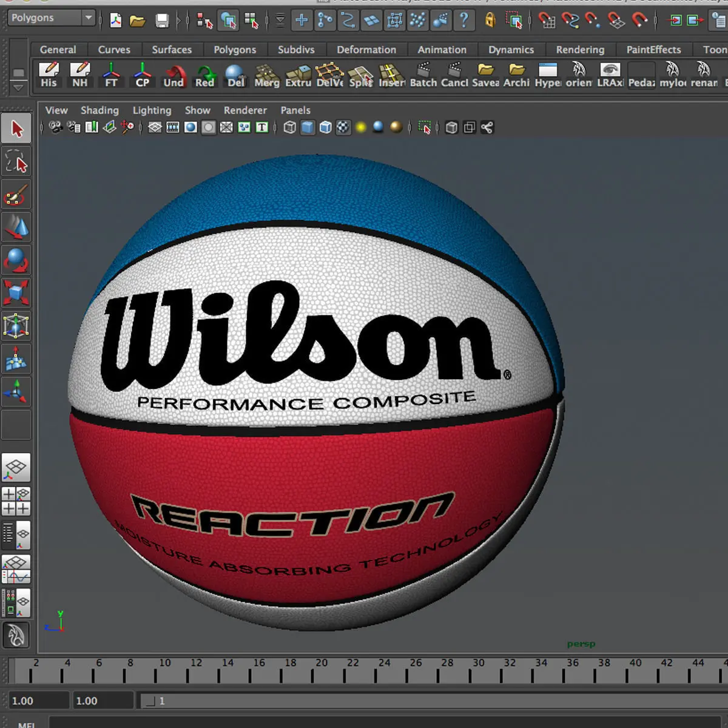Choose the Paint Selection tool
The image size is (728, 728).
click(16, 195)
